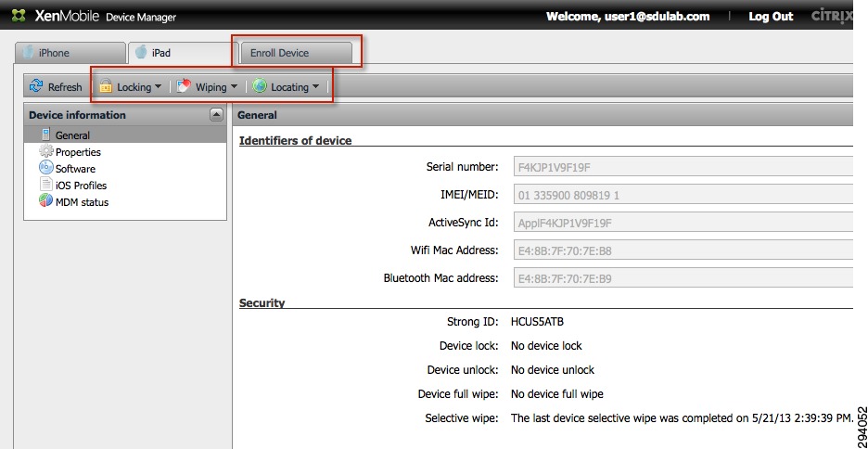Click the IMEI/MEID field
Screen dimensions: 868x449
coord(683,195)
